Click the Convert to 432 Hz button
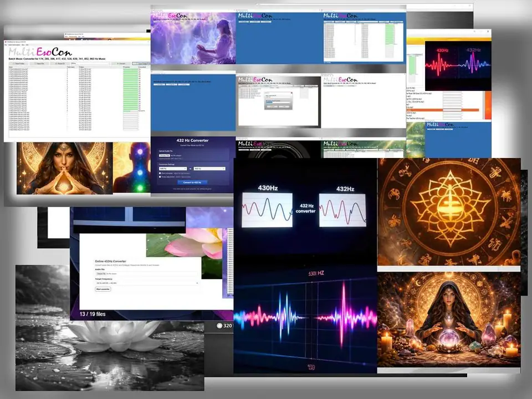The image size is (532, 399). pos(192,182)
